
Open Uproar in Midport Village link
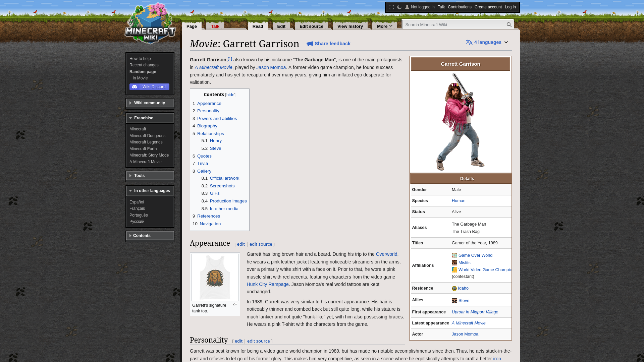pos(475,312)
